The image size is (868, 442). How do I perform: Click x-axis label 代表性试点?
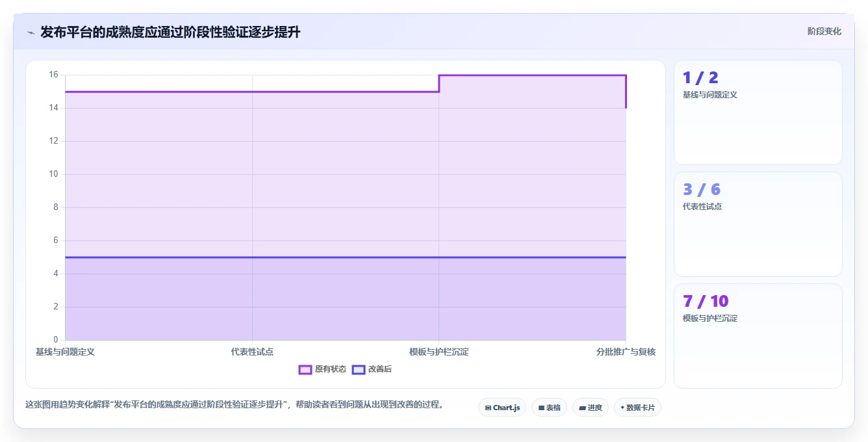(252, 352)
